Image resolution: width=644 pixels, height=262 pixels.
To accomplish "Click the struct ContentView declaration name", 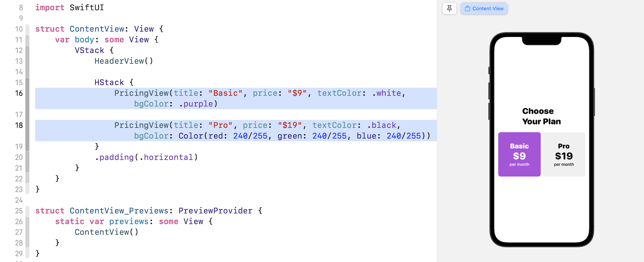I will pos(97,29).
